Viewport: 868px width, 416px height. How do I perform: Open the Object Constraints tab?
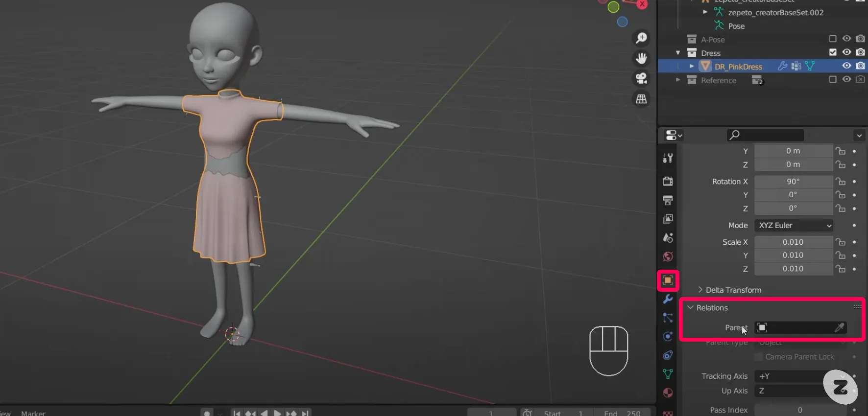click(x=668, y=355)
